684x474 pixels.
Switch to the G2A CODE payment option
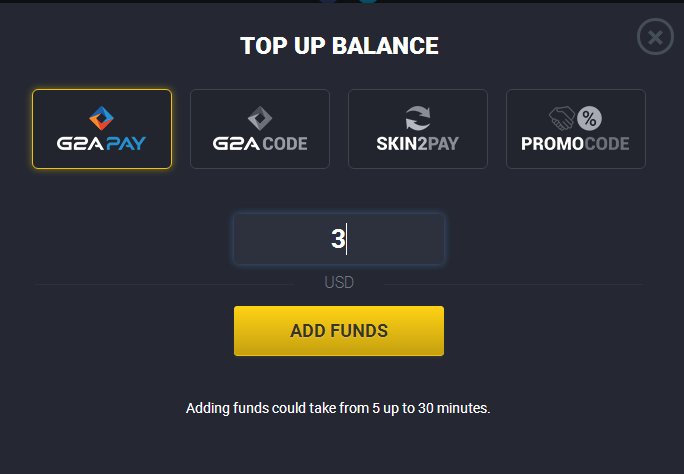(260, 129)
